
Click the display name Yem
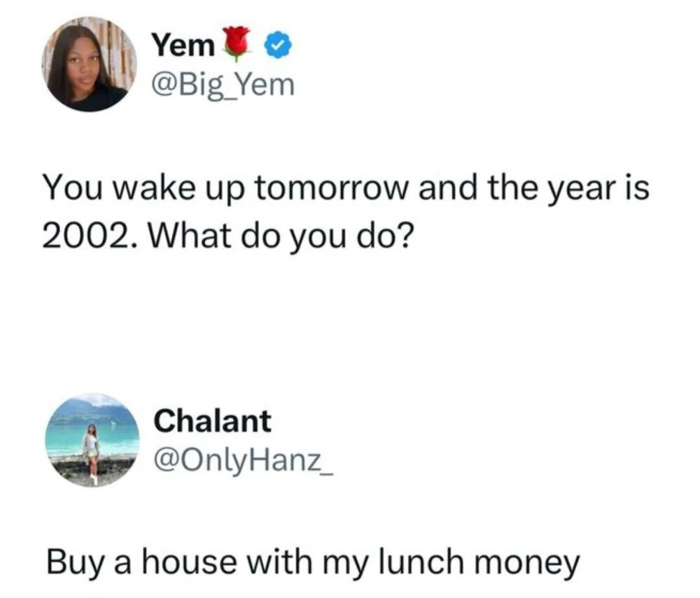coord(183,46)
